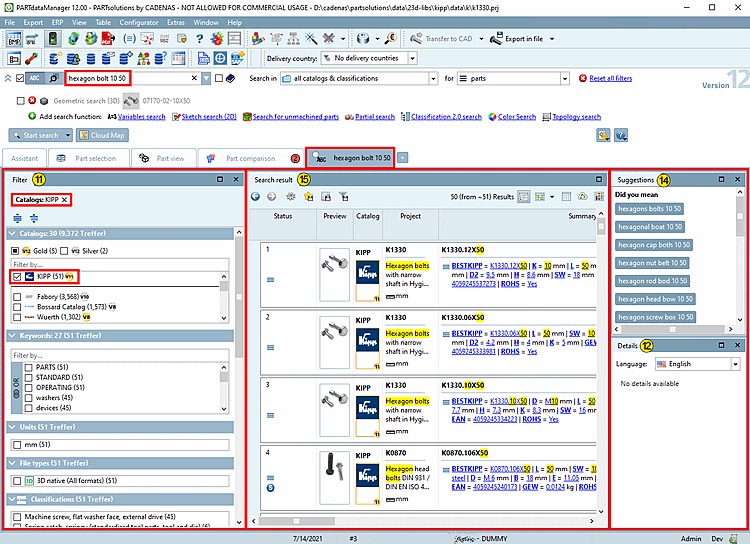The height and width of the screenshot is (544, 750).
Task: Enable the Geometric search (3D) checkbox
Action: [20, 100]
